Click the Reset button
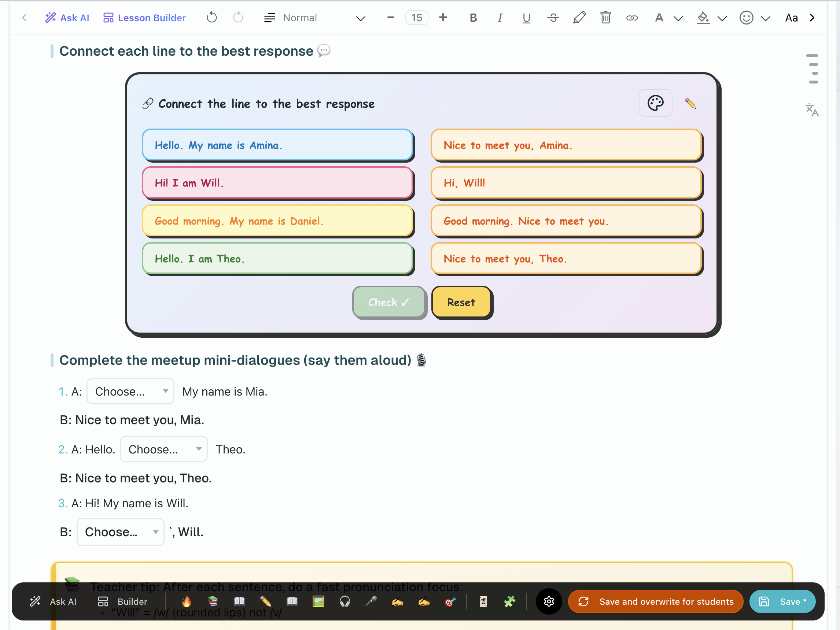Viewport: 840px width, 630px height. pos(461,302)
